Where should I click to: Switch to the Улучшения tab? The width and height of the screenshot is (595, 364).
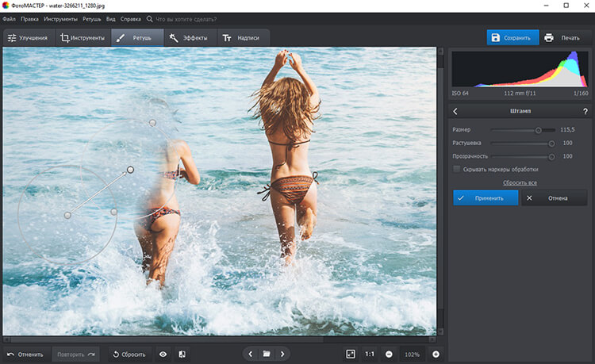pos(28,38)
